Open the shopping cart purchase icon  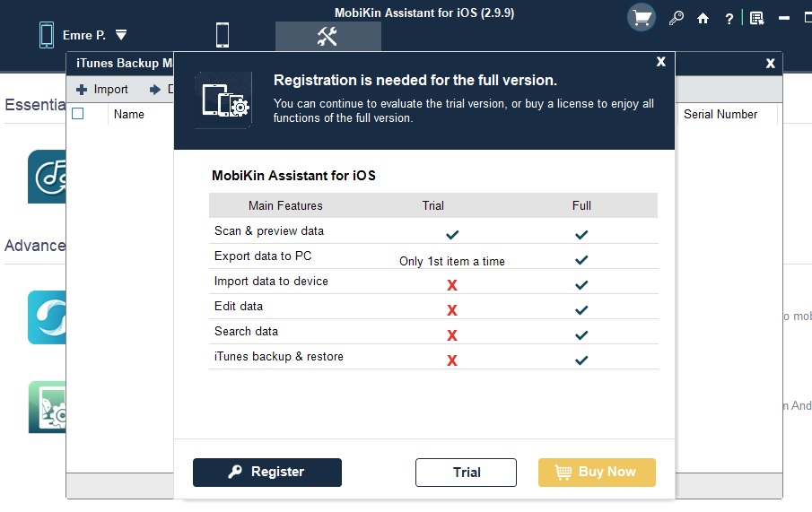pyautogui.click(x=642, y=18)
